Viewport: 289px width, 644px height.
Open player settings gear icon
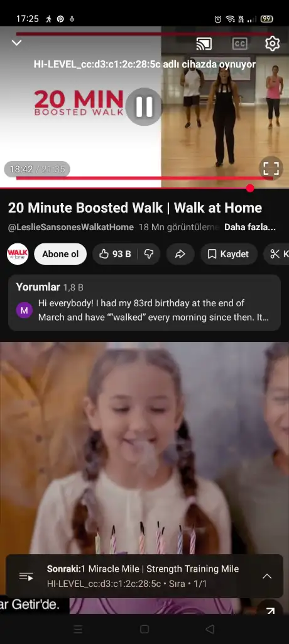pos(272,43)
